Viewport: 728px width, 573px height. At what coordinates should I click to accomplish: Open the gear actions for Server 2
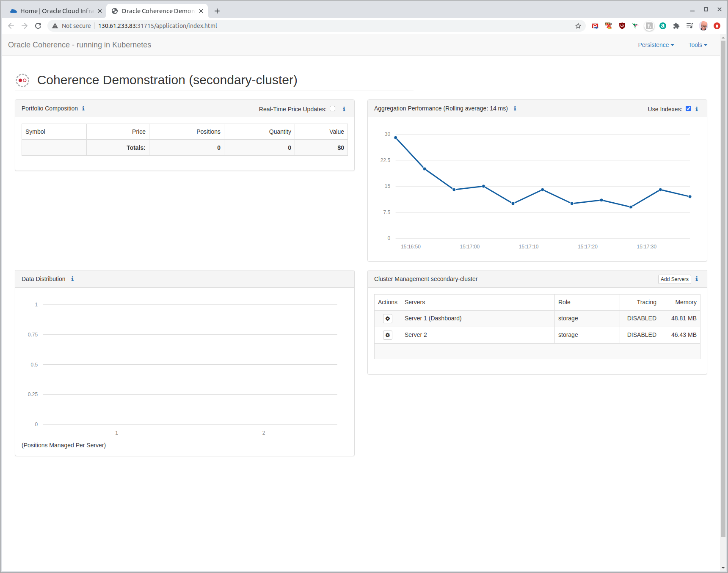[388, 335]
